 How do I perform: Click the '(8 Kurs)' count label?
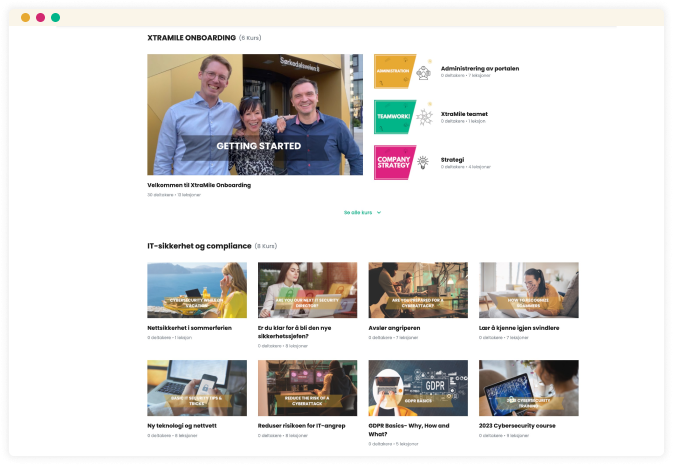pos(266,246)
